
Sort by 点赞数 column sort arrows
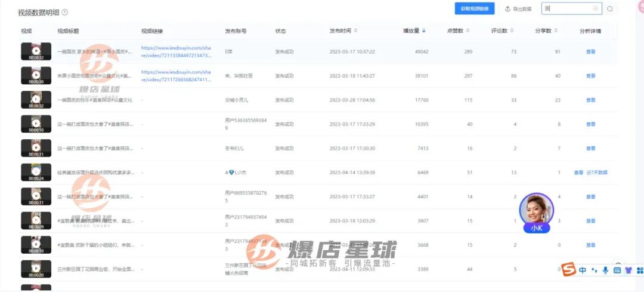(x=468, y=31)
